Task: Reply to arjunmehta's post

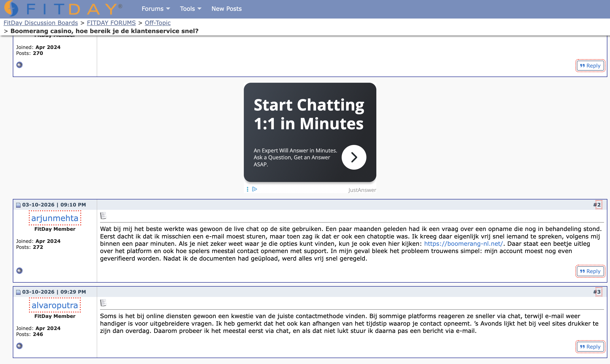Action: [590, 271]
